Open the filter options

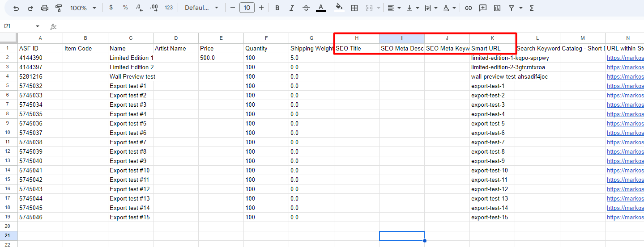click(x=515, y=8)
